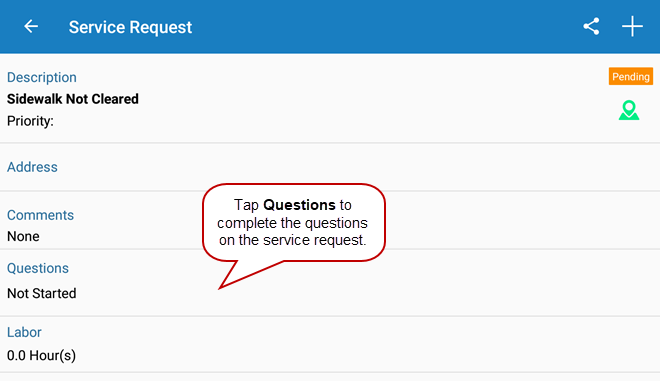Tap the Service Request header title

pos(130,27)
